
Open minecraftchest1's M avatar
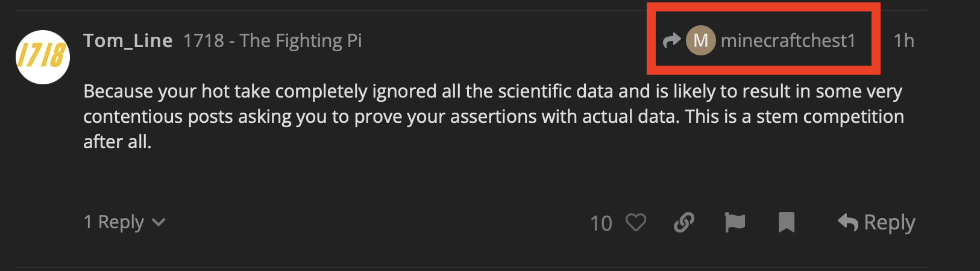click(x=701, y=40)
